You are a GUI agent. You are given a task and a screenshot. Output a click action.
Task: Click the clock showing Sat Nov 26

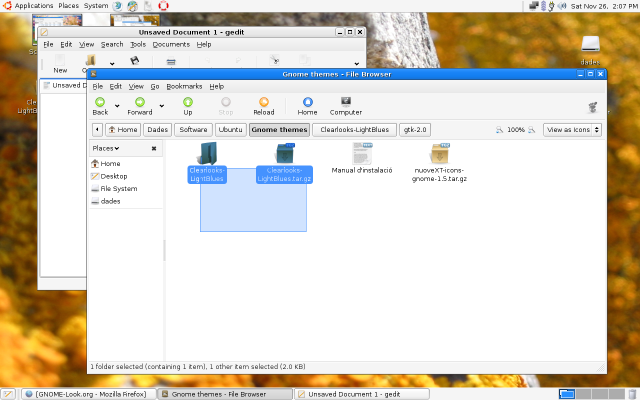(604, 6)
